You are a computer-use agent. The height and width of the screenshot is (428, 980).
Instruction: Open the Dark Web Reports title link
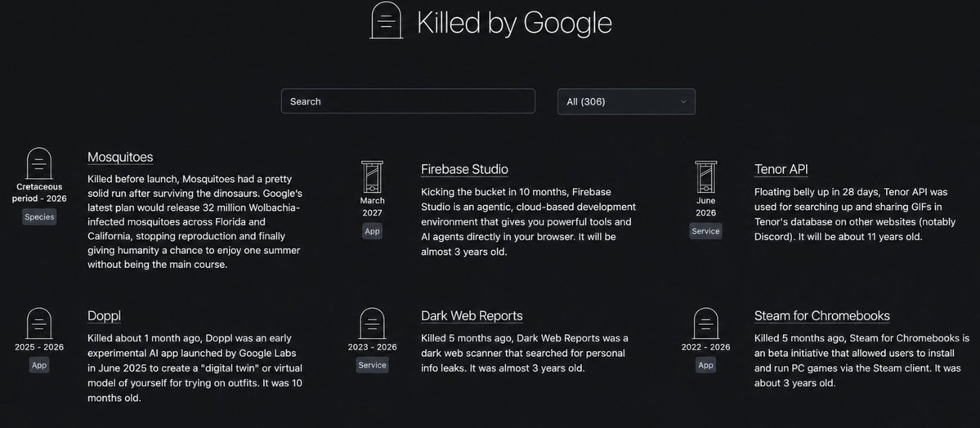tap(472, 316)
